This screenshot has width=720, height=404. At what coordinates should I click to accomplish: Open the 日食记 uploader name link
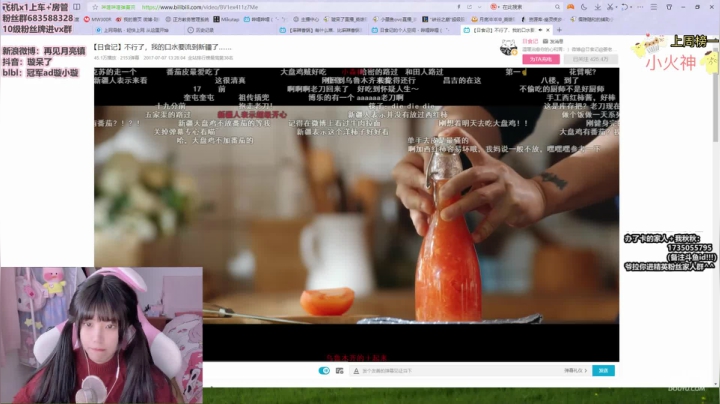coord(530,41)
